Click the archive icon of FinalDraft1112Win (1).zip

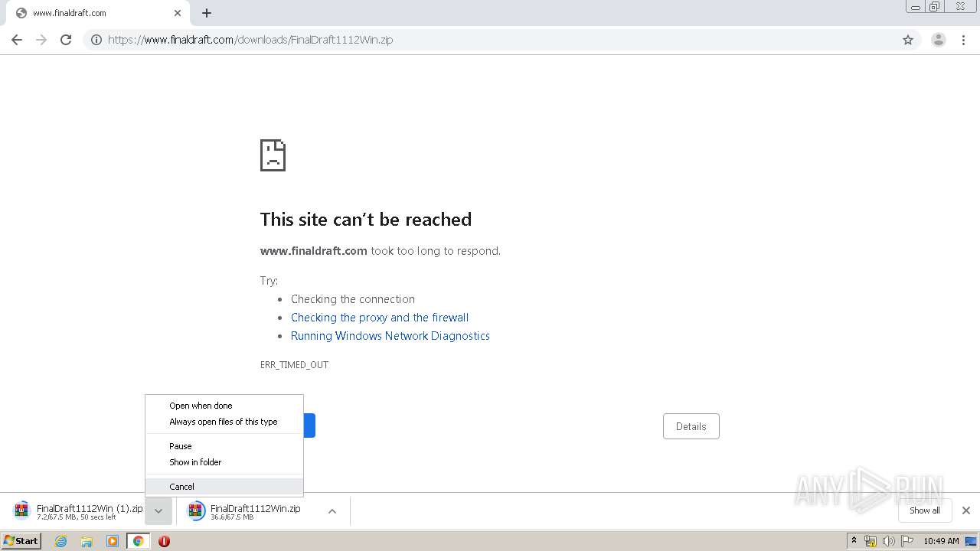21,510
